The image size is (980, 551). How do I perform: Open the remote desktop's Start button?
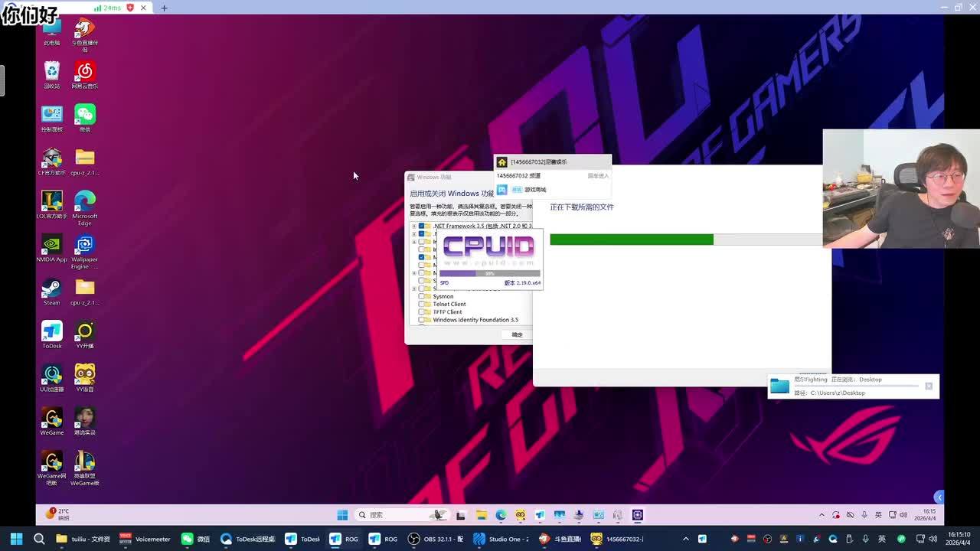point(342,515)
